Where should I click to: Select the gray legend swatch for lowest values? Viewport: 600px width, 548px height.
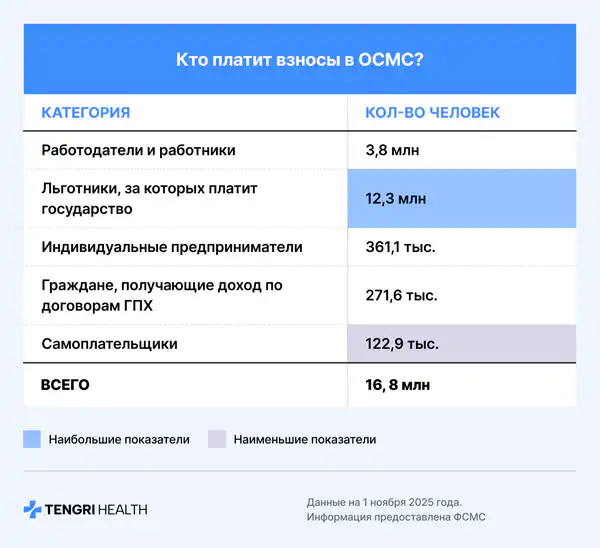click(217, 438)
